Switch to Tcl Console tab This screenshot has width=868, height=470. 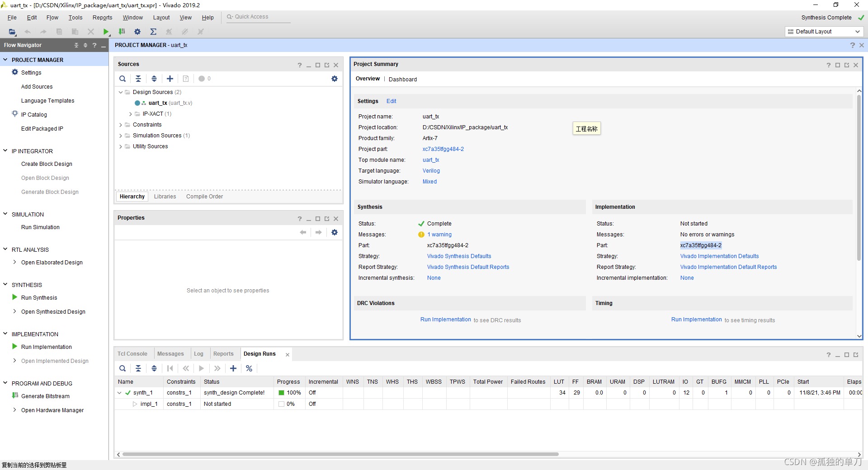(132, 354)
